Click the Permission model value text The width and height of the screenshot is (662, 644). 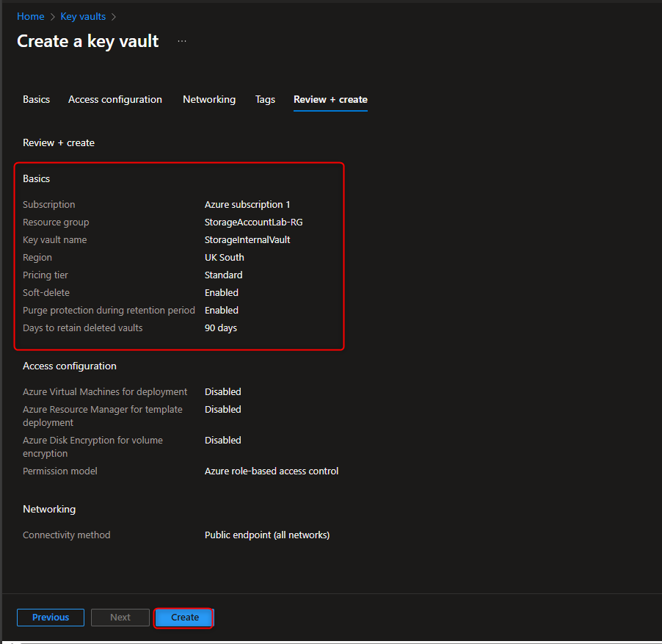(x=272, y=471)
